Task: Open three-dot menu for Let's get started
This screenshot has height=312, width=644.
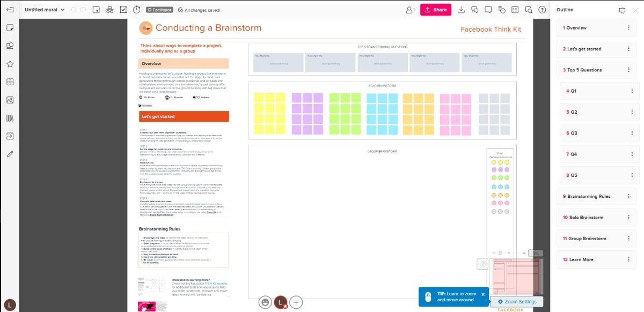Action: click(x=628, y=49)
